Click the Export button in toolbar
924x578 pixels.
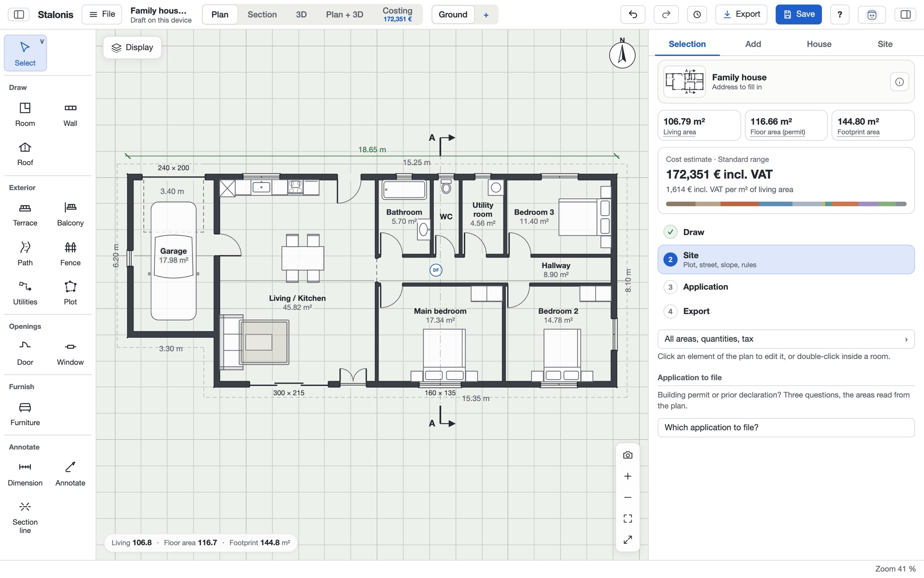[x=741, y=15]
